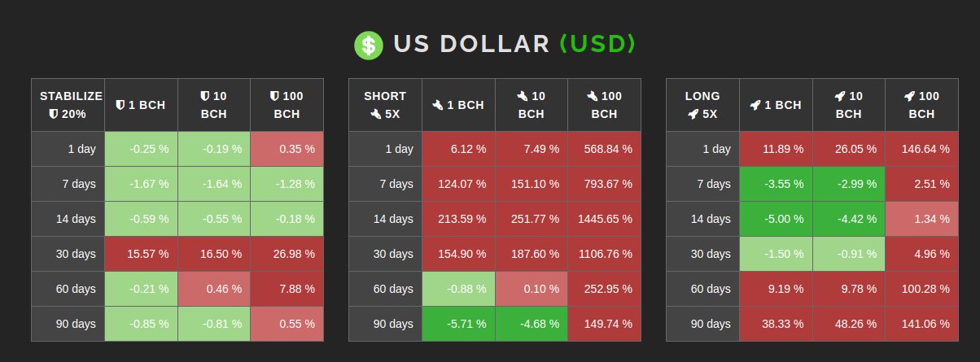Select the 1445.65 % short cell

[604, 219]
